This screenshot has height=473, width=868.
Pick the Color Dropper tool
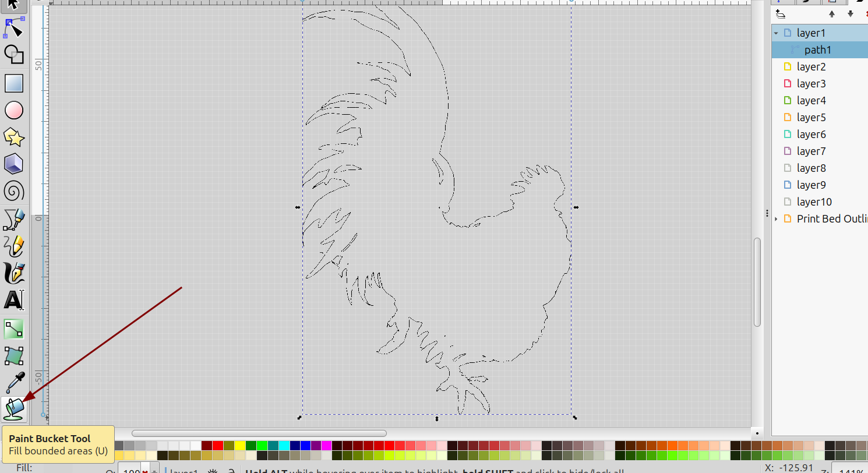[13, 383]
